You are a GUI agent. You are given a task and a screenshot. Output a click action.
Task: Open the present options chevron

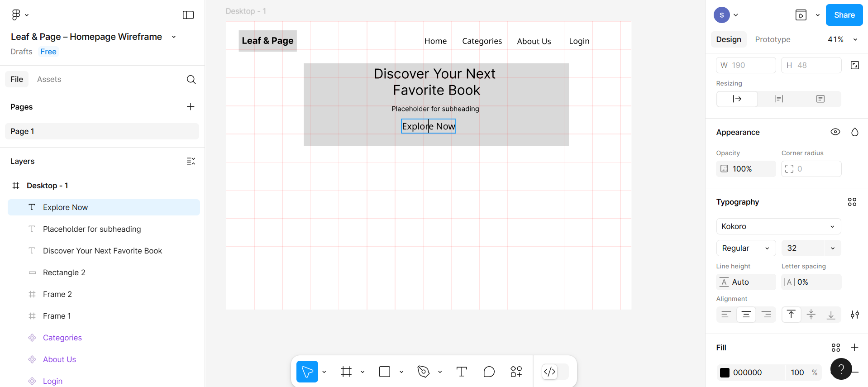click(818, 15)
